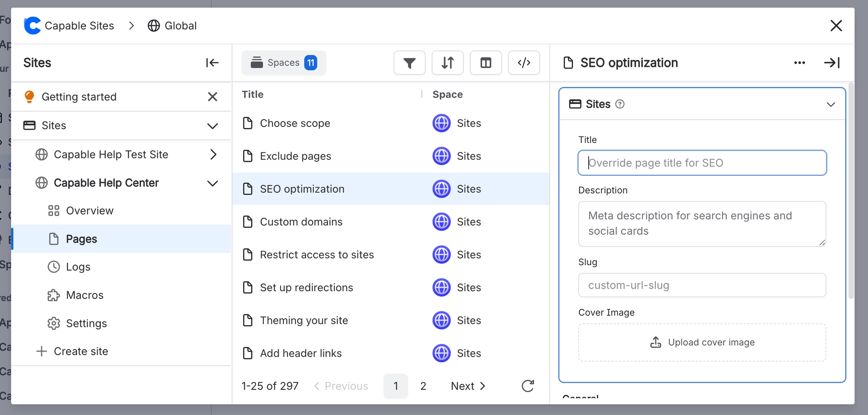Viewport: 868px width, 415px height.
Task: Collapse the Sites sidebar panel
Action: [x=212, y=63]
